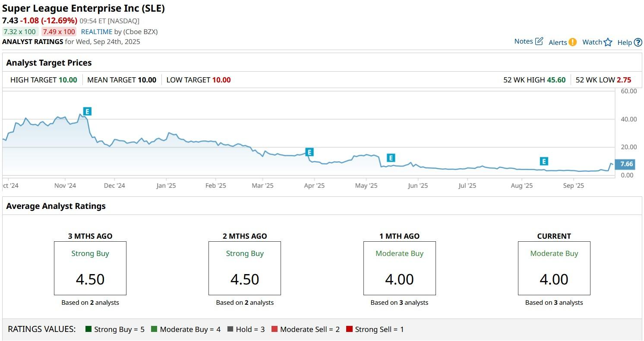This screenshot has height=341, width=644.
Task: Select the 3 MTHS AGO rating box
Action: click(x=90, y=268)
